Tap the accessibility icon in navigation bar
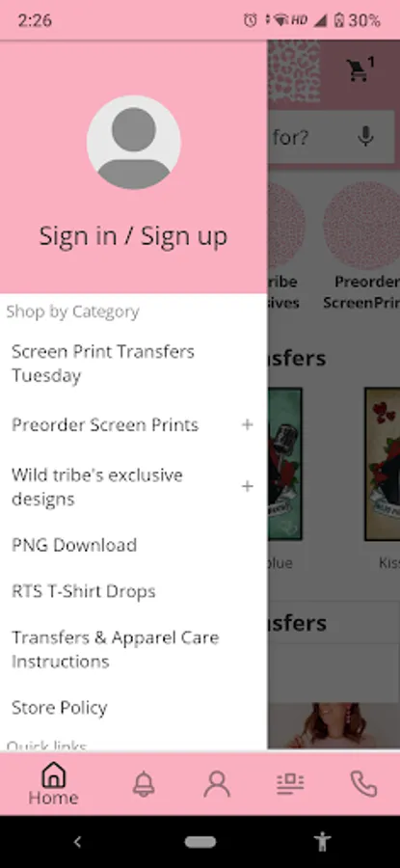 pos(322,842)
